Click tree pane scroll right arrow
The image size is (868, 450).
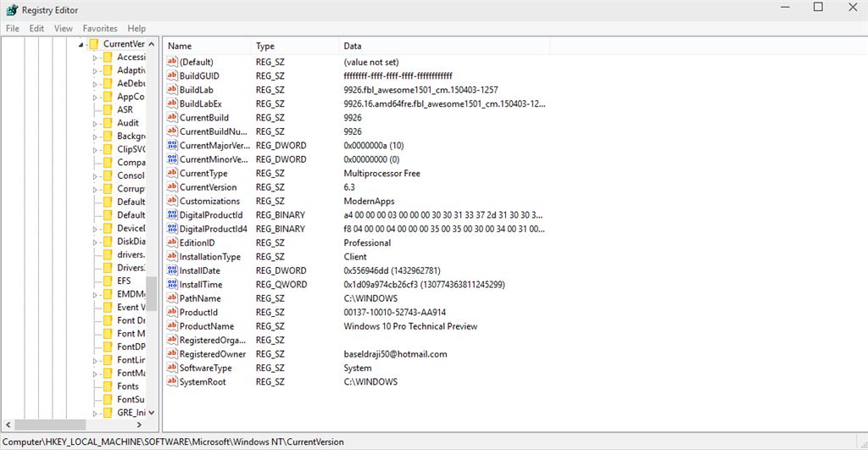pyautogui.click(x=139, y=425)
